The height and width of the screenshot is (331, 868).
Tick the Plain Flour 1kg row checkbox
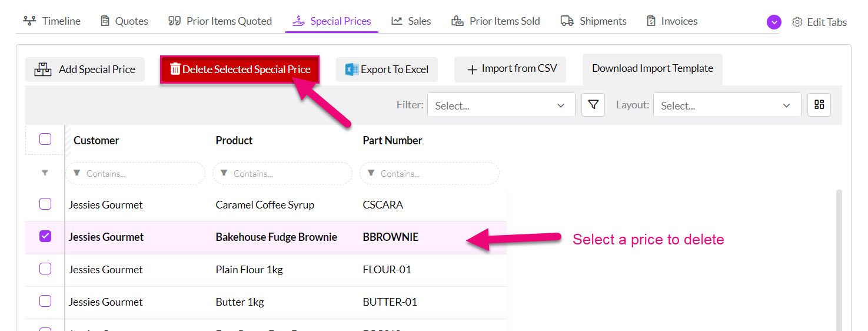tap(45, 269)
